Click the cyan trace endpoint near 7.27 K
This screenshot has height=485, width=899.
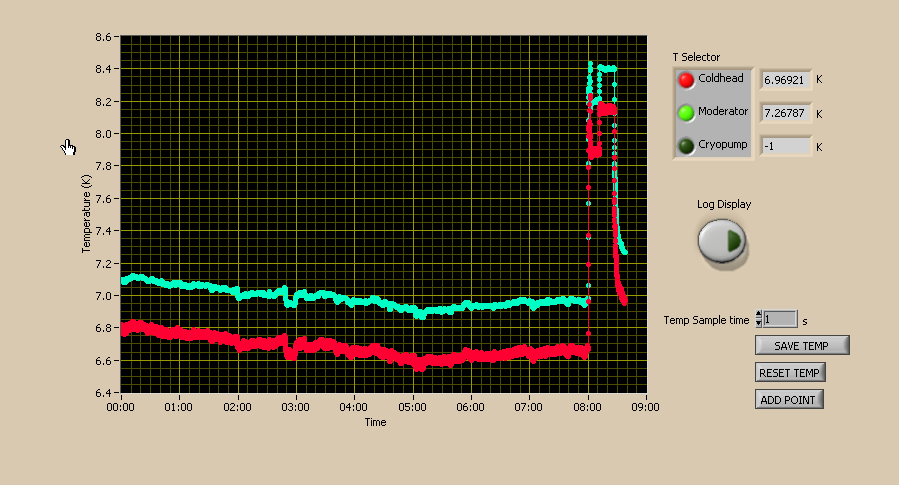click(x=625, y=252)
